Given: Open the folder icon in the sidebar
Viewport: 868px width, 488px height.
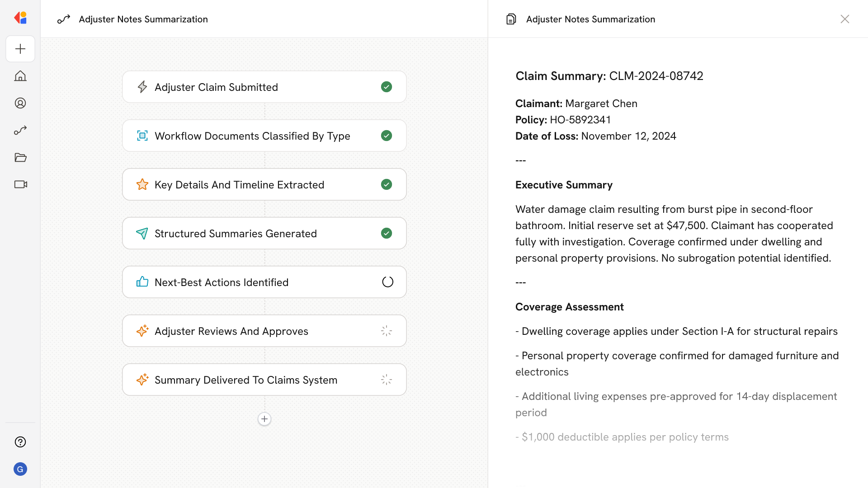Looking at the screenshot, I should [x=20, y=157].
